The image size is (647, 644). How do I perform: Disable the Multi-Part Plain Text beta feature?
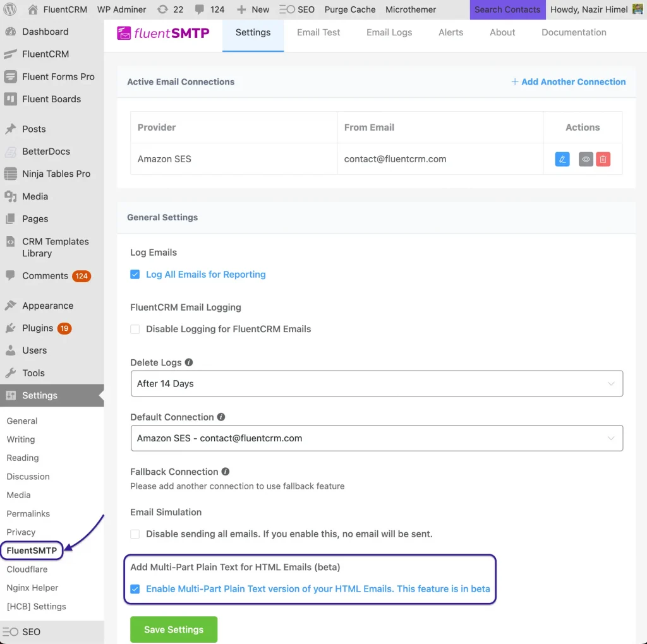tap(135, 588)
